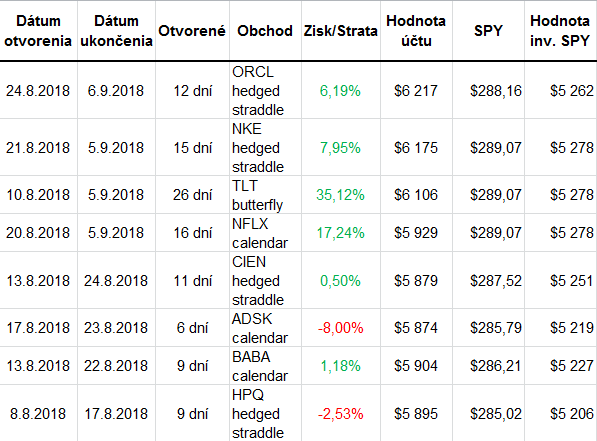Viewport: 597px width, 441px height.
Task: Select the $6 217 account value cell
Action: point(416,91)
